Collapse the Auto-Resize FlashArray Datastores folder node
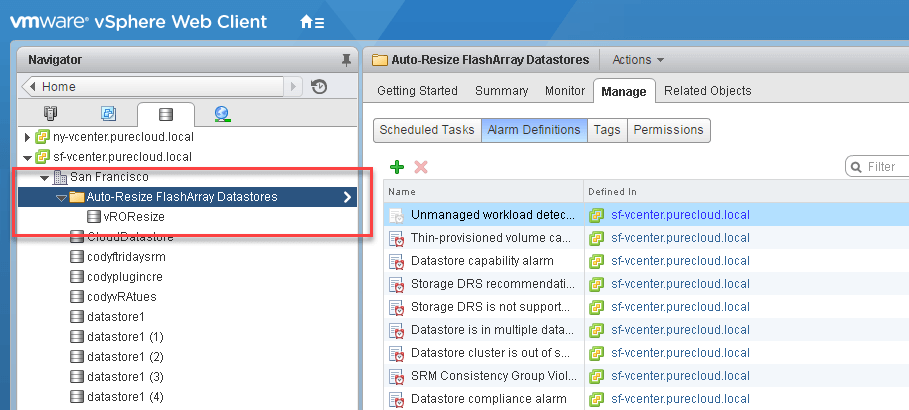Image resolution: width=909 pixels, height=410 pixels. coord(61,198)
